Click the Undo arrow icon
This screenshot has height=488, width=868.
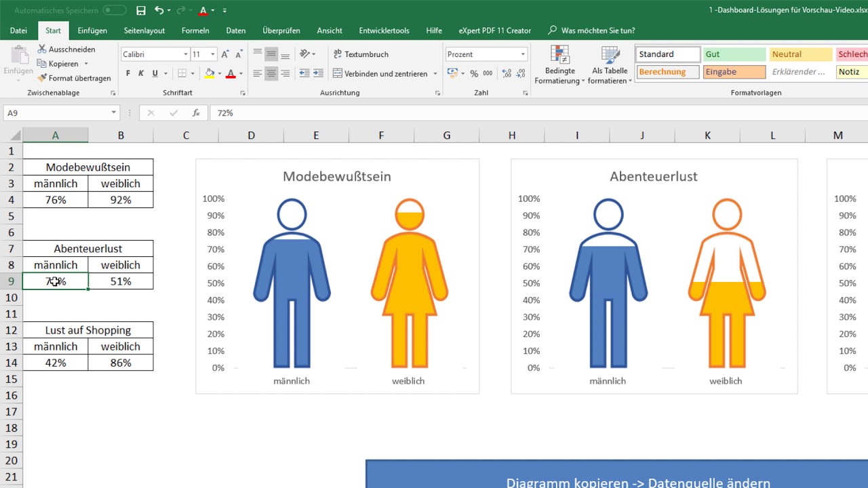tap(159, 10)
